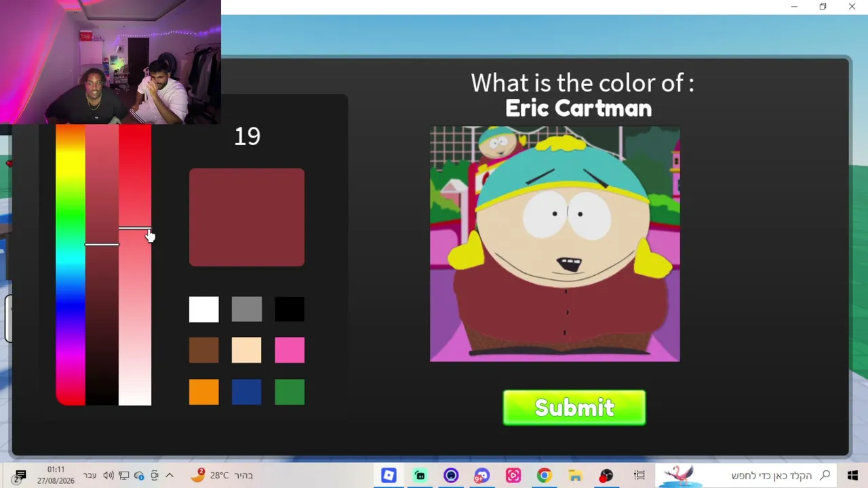Click the Meet Now camera tray icon
The image size is (868, 488).
click(155, 476)
